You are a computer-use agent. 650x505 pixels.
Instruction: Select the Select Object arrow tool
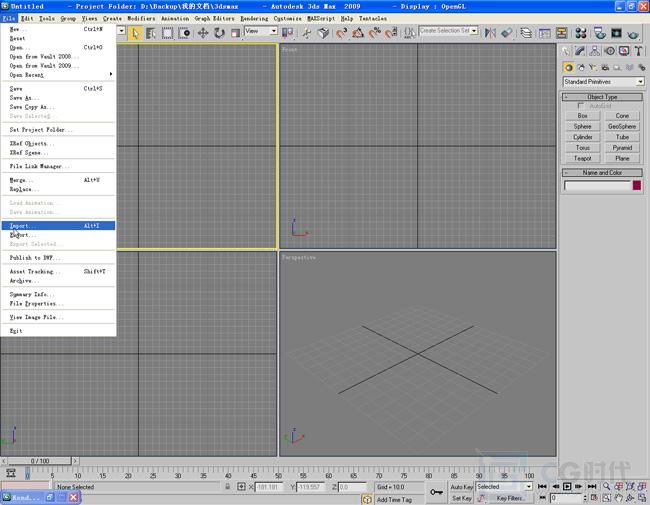coord(135,33)
